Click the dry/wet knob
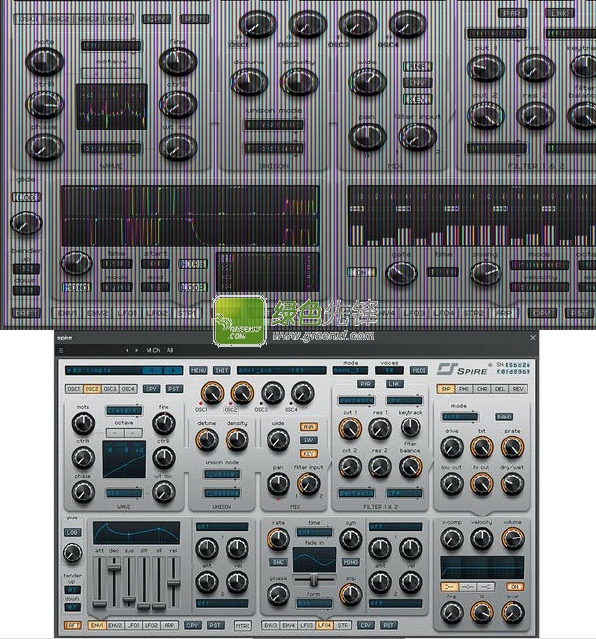Image resolution: width=596 pixels, height=639 pixels. click(512, 484)
